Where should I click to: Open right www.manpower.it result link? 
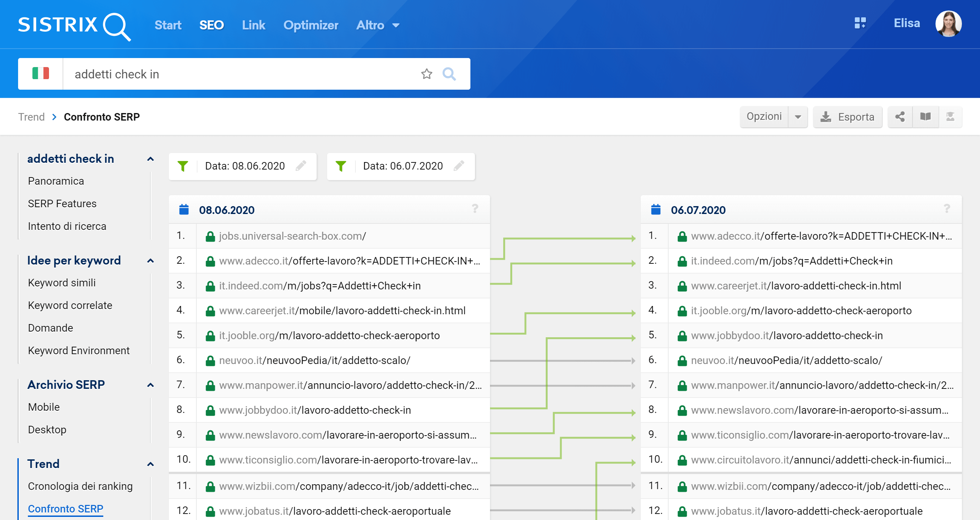[822, 385]
